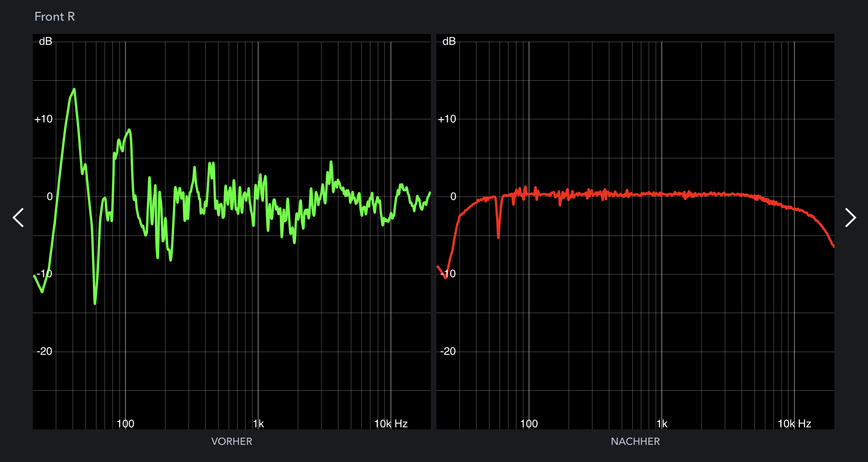Viewport: 868px width, 462px height.
Task: Click the +10 axis label on right graph
Action: pyautogui.click(x=447, y=119)
